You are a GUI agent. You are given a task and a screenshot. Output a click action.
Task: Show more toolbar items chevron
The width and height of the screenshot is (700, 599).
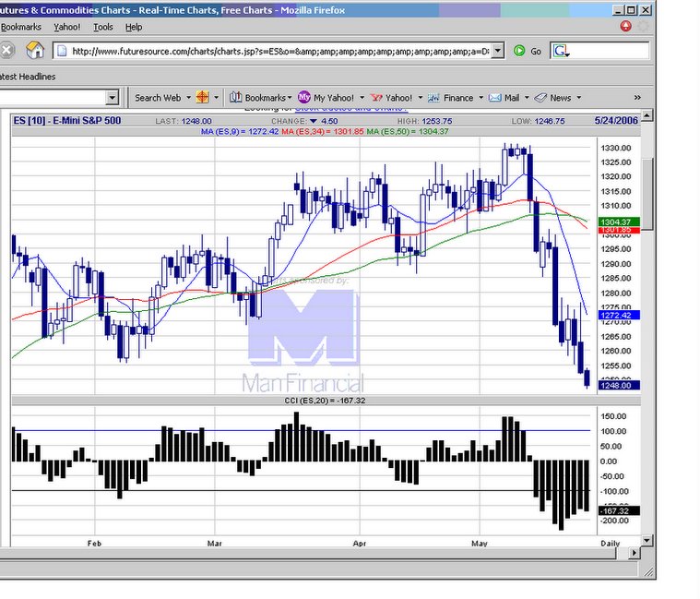[x=637, y=98]
